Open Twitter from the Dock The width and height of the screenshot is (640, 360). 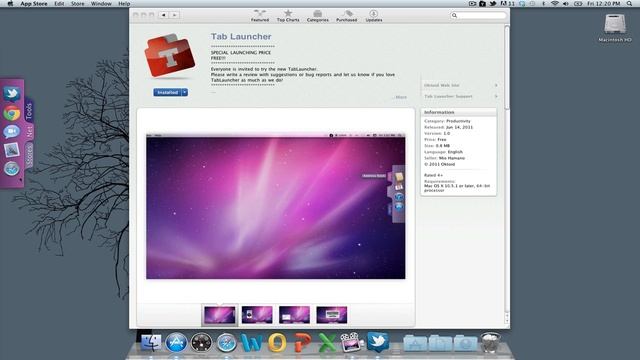point(378,342)
